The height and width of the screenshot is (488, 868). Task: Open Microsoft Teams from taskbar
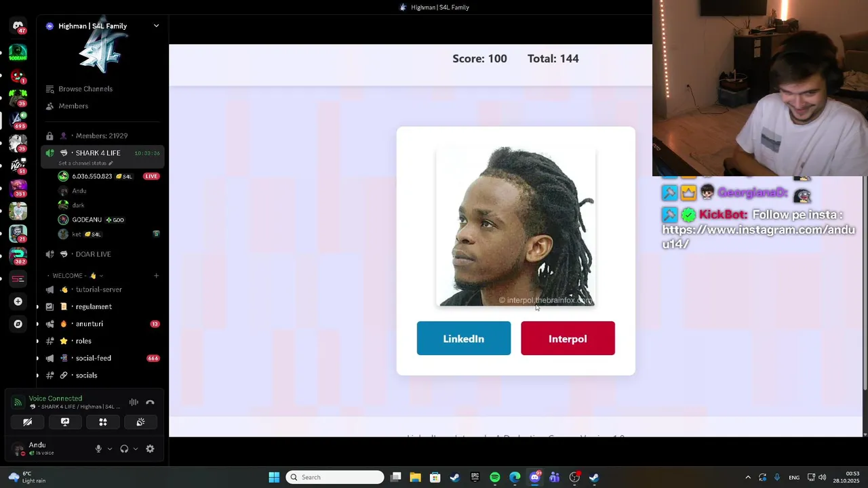coord(555,477)
